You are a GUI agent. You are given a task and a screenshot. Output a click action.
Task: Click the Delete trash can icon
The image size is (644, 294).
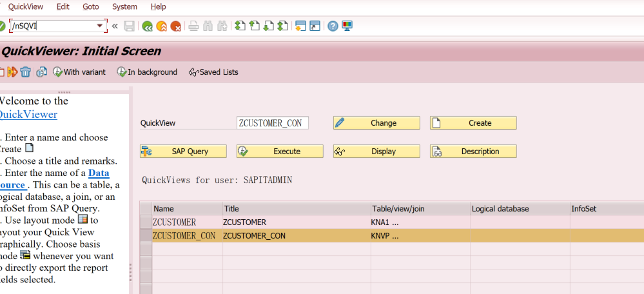(25, 72)
